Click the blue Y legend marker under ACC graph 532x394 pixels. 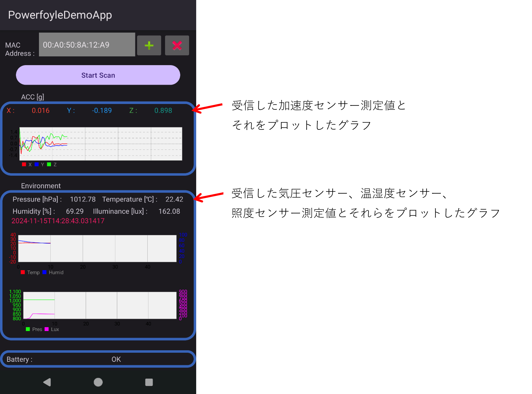[x=36, y=164]
